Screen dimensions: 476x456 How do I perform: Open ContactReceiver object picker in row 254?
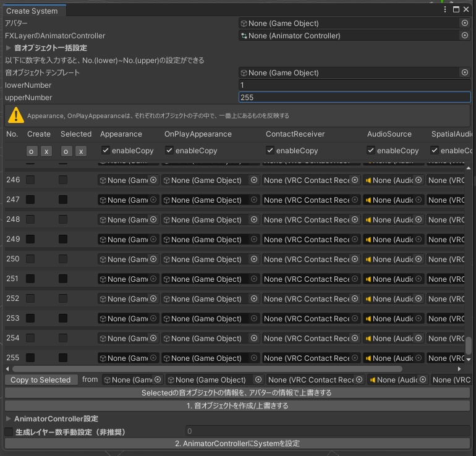(355, 338)
